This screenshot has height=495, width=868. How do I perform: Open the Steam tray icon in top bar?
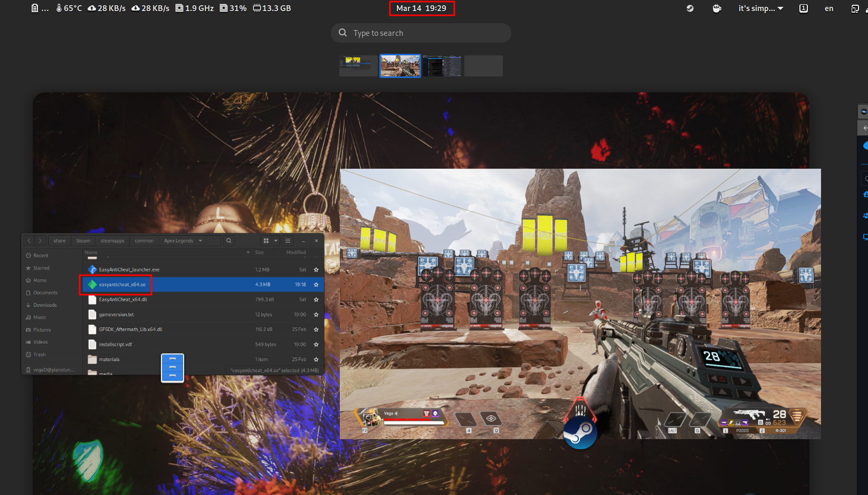click(x=690, y=8)
